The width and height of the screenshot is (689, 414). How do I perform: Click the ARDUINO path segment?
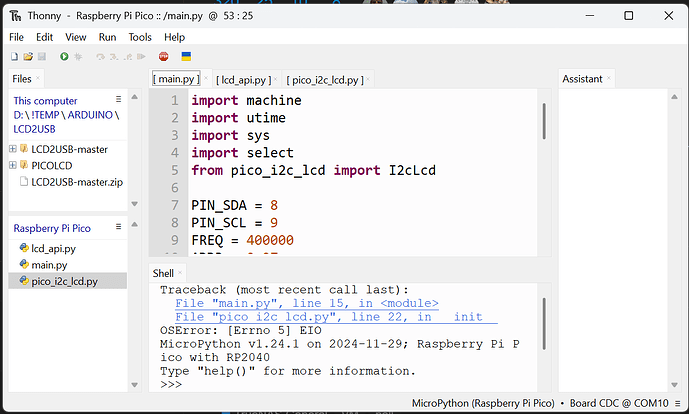click(90, 115)
